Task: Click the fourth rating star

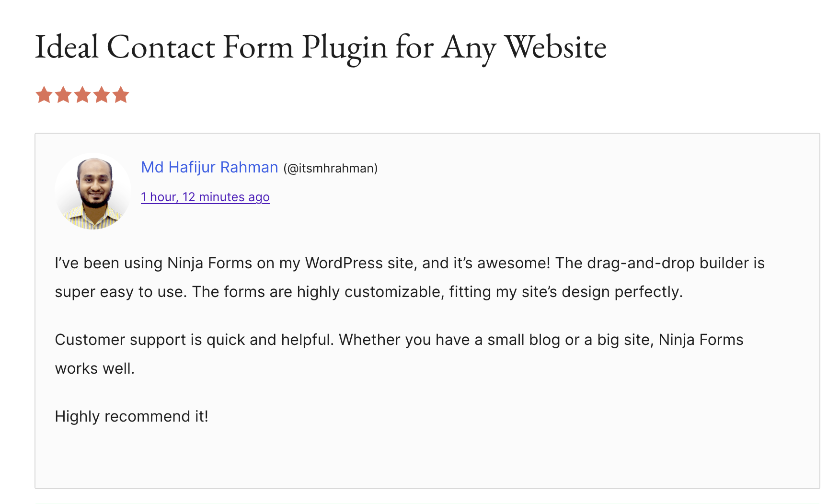Action: point(102,95)
